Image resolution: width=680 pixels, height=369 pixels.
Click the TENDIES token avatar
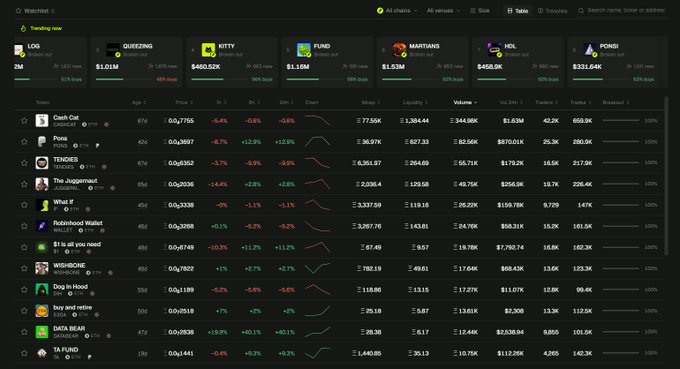(42, 163)
